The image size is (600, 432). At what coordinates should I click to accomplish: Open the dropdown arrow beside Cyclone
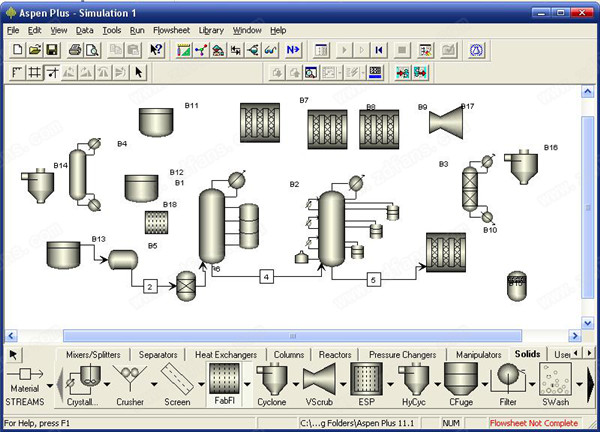click(295, 386)
